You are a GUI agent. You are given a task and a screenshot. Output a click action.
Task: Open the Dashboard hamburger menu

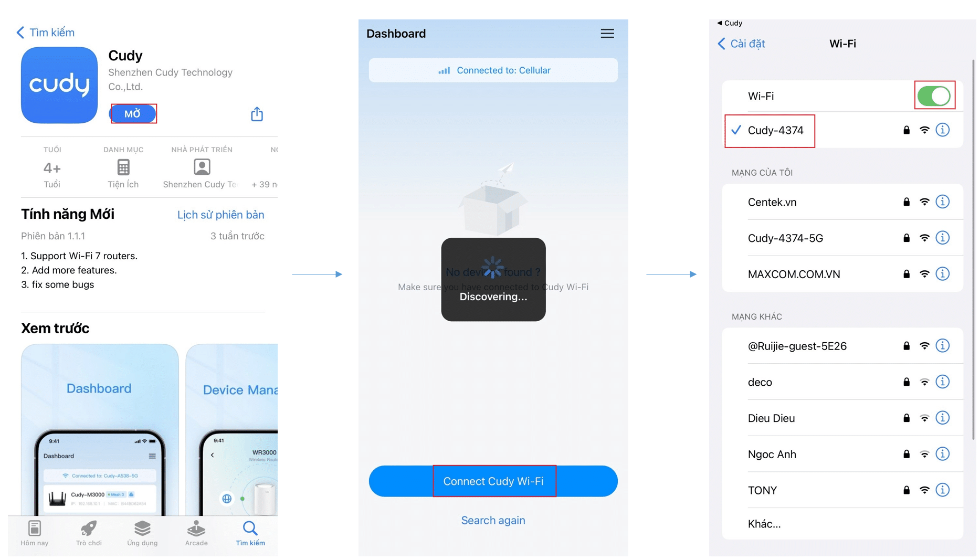(x=607, y=34)
